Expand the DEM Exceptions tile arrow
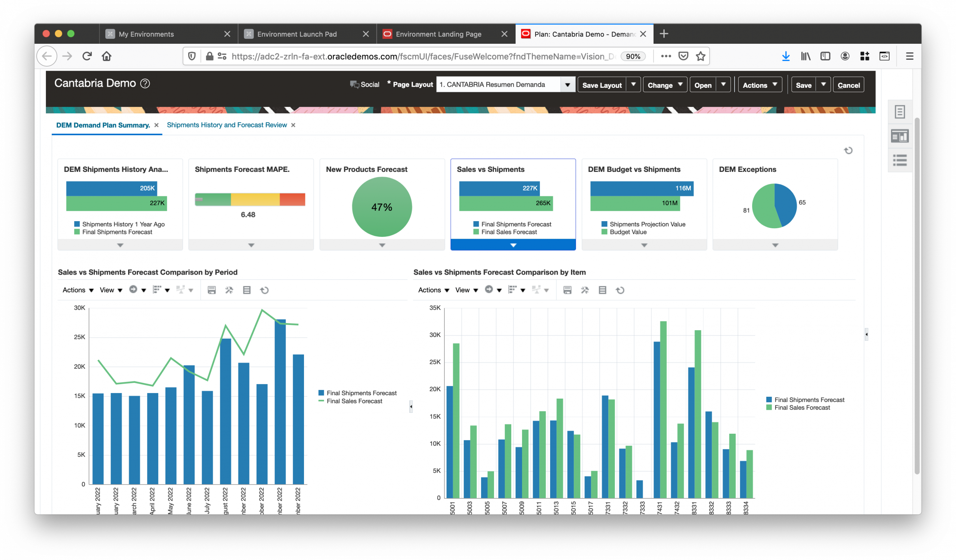Image resolution: width=956 pixels, height=560 pixels. (775, 245)
